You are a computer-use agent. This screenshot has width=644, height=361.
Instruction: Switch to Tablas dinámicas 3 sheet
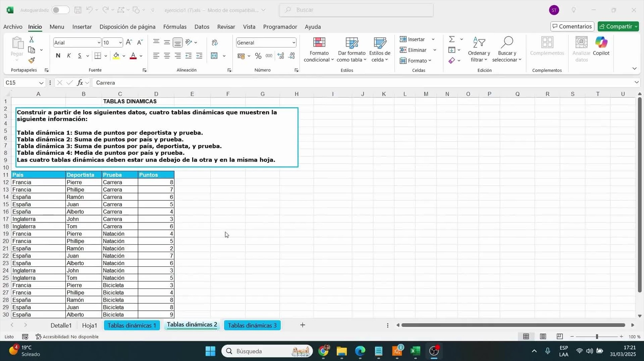pyautogui.click(x=252, y=325)
